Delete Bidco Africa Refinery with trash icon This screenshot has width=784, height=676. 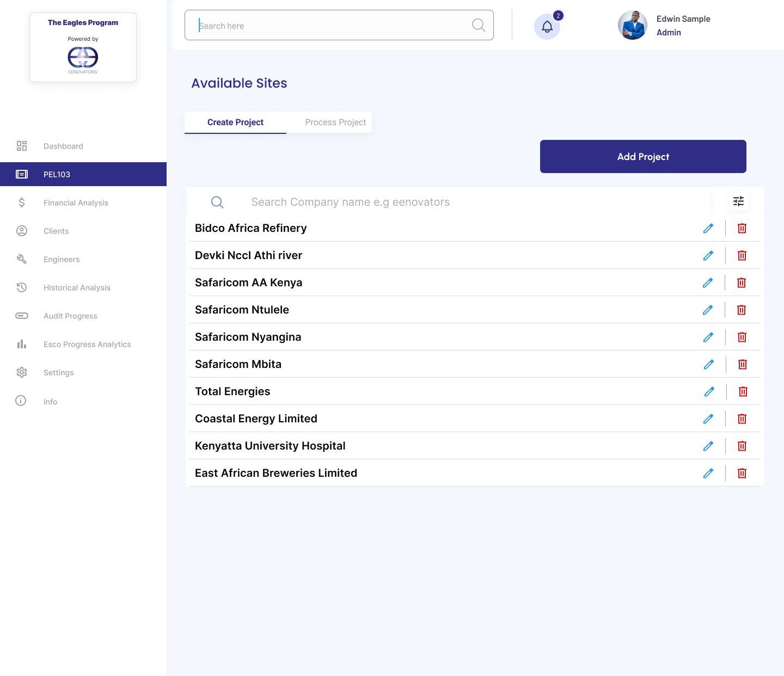point(742,228)
